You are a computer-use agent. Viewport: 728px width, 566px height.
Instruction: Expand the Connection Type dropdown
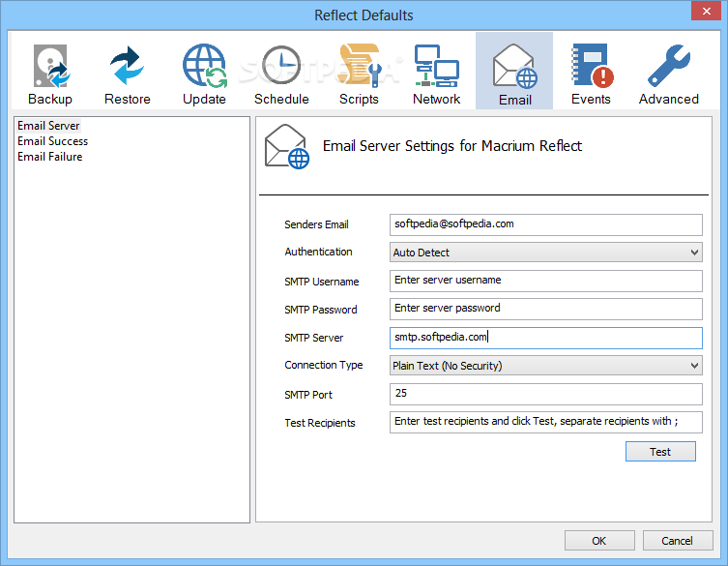pyautogui.click(x=545, y=366)
